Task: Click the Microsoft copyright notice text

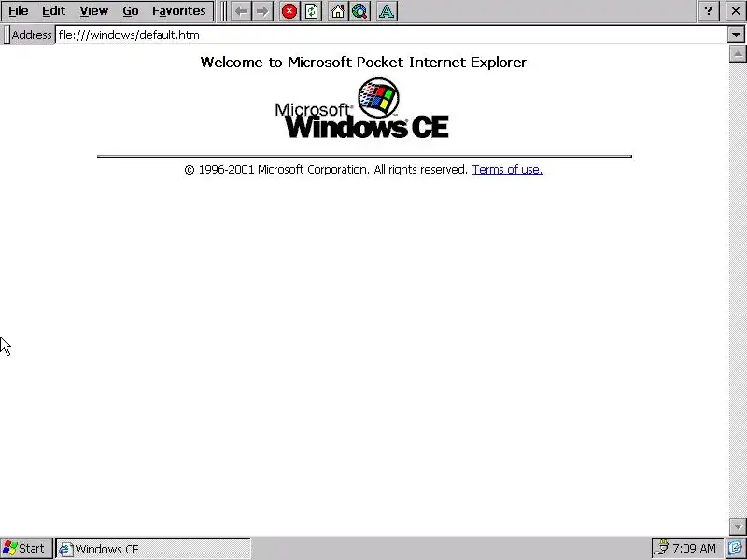Action: point(326,170)
